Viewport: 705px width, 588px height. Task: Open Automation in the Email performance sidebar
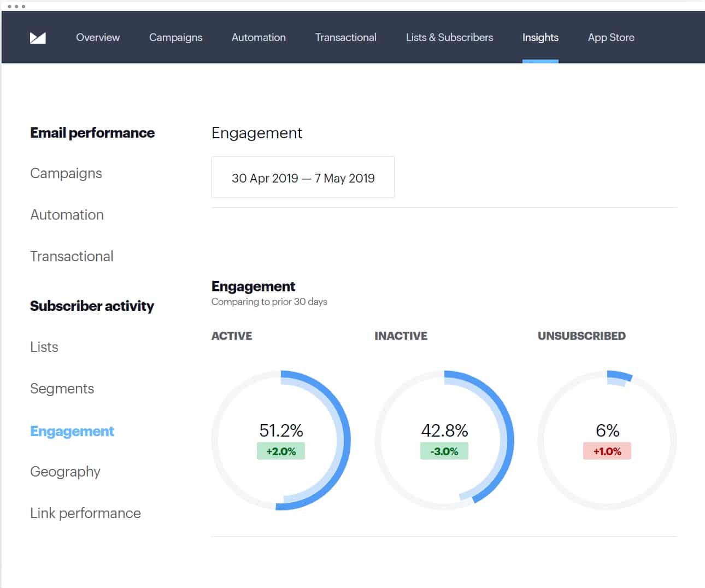coord(67,215)
